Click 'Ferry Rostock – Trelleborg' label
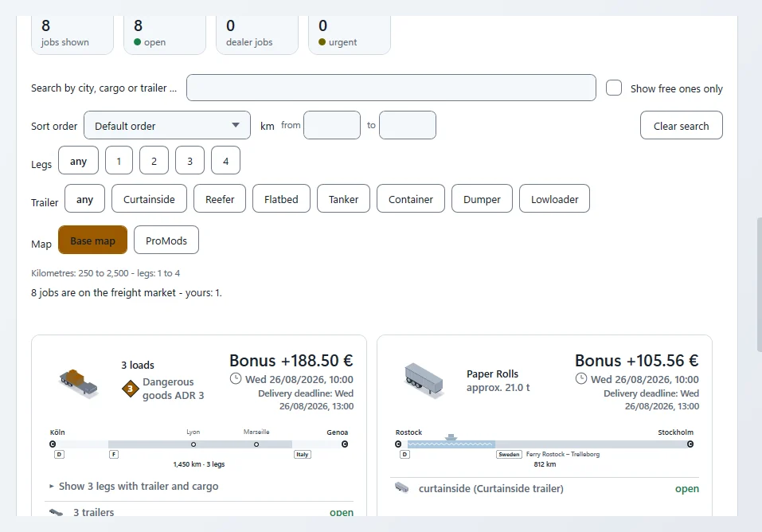This screenshot has width=762, height=532. point(563,454)
